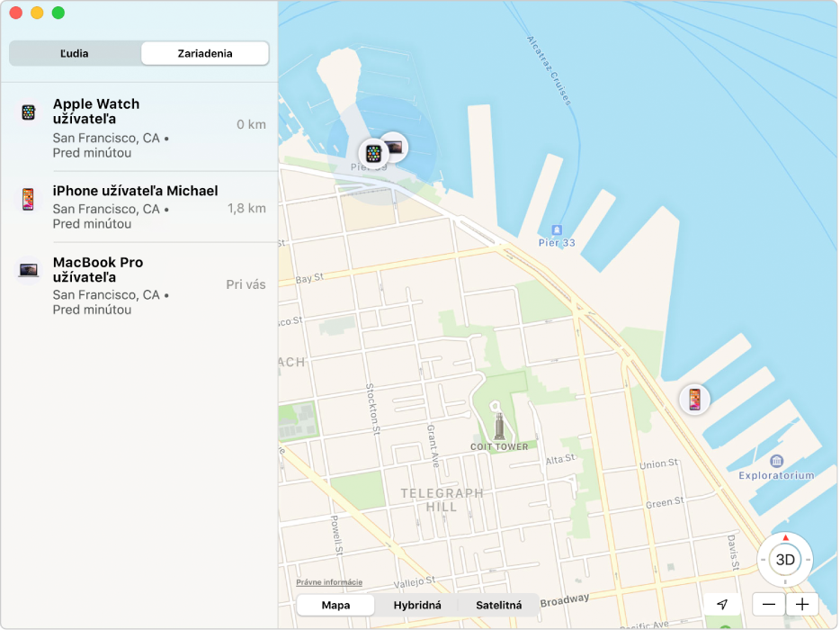Screen dimensions: 840x630
Task: Click the "1,8 km" distance text
Action: tap(246, 208)
